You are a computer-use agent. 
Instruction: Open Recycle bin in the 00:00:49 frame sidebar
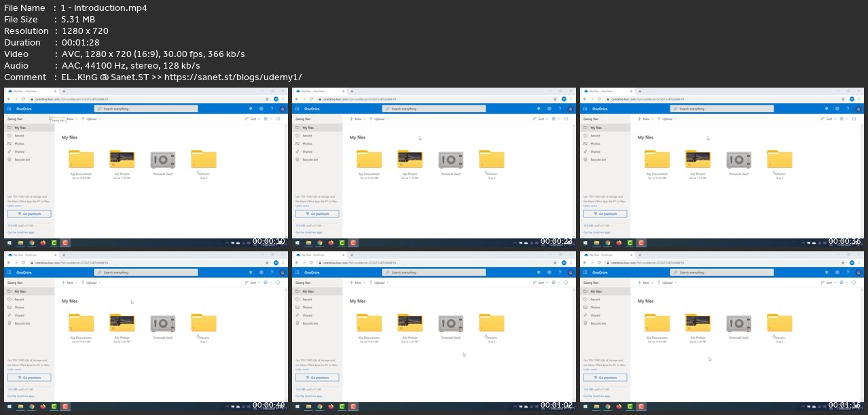pyautogui.click(x=29, y=323)
